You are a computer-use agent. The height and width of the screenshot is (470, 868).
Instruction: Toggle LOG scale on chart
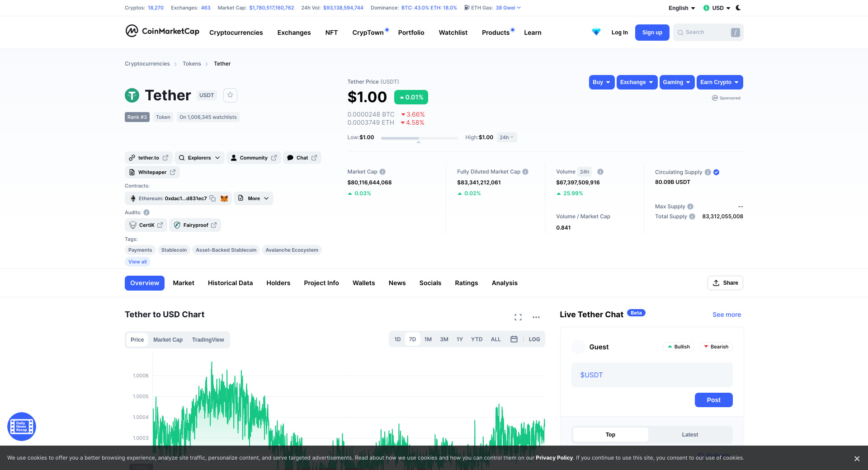534,339
